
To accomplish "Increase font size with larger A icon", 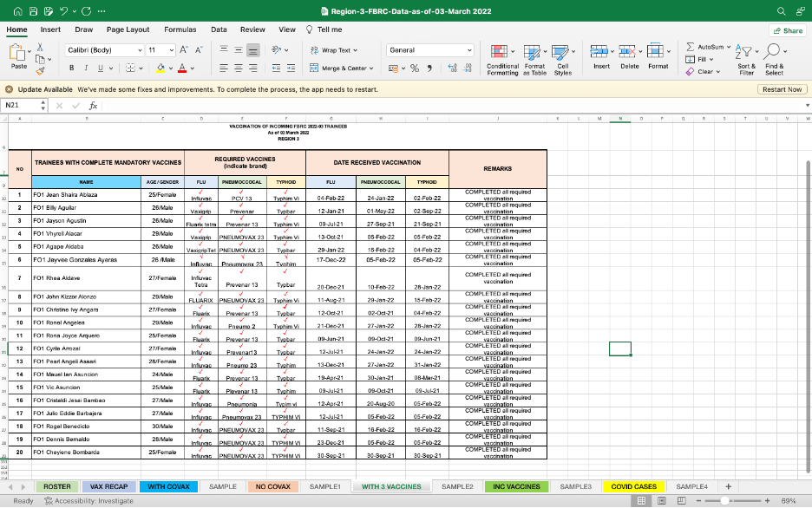I will (183, 50).
